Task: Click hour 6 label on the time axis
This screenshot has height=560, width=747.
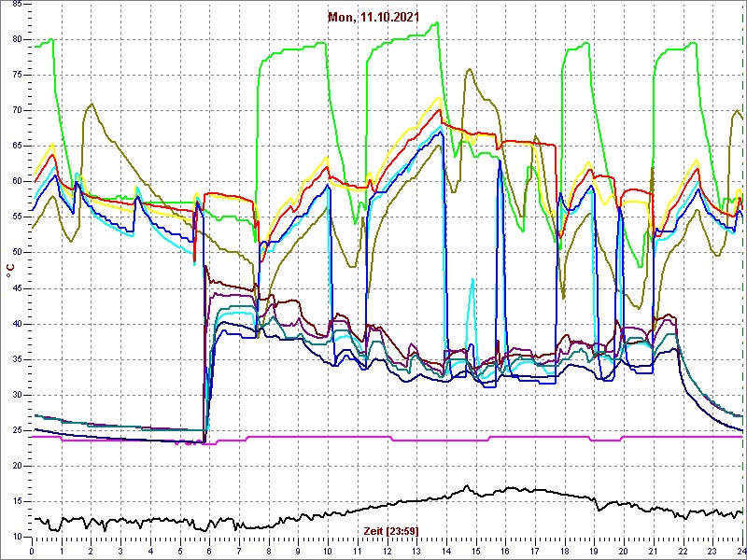Action: (209, 551)
